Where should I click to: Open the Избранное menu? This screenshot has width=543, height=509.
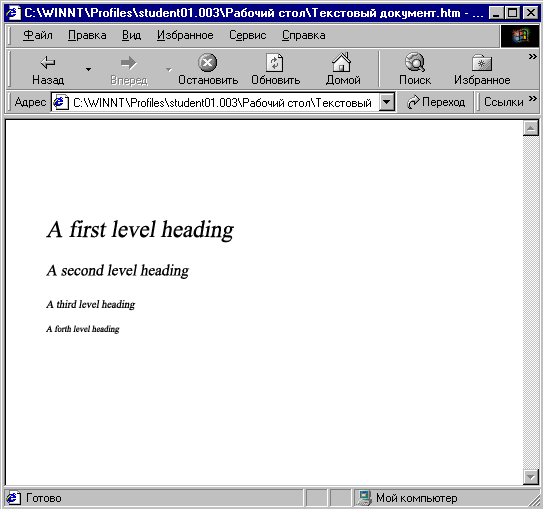point(185,35)
